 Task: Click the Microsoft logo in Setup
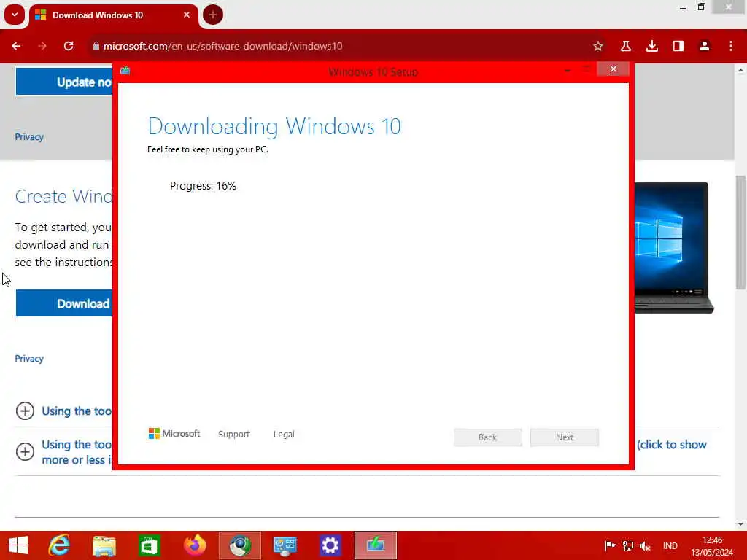coord(174,434)
